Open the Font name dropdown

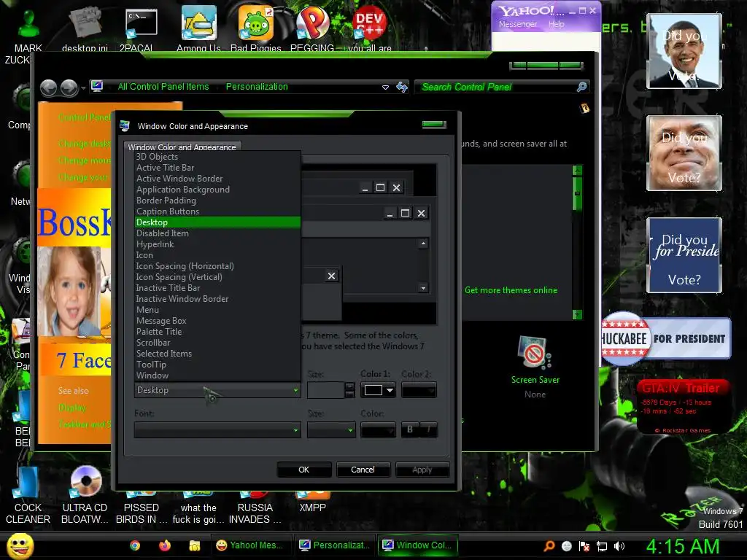click(x=217, y=430)
